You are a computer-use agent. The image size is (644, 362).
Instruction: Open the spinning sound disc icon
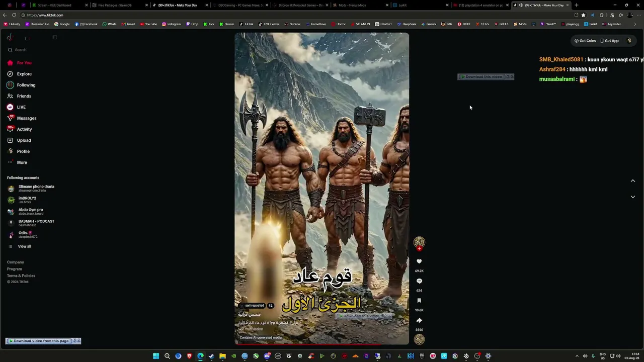pos(419,339)
